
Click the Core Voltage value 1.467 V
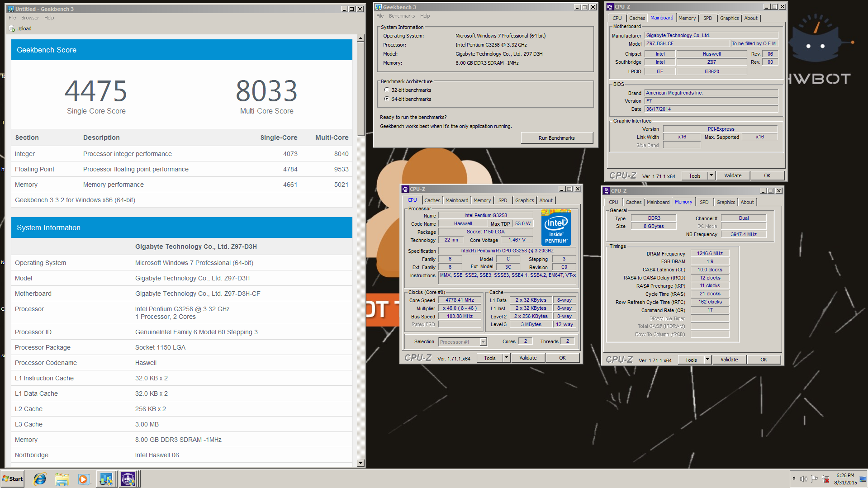pyautogui.click(x=517, y=240)
